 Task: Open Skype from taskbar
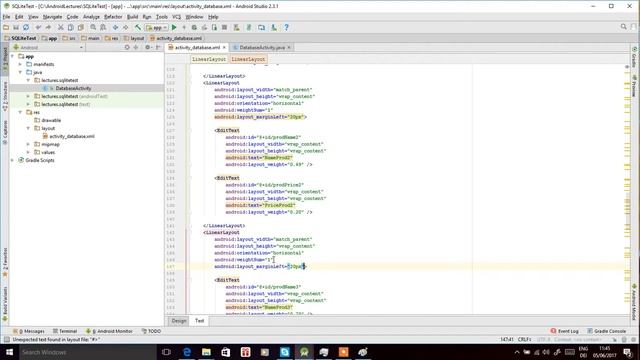pos(284,352)
